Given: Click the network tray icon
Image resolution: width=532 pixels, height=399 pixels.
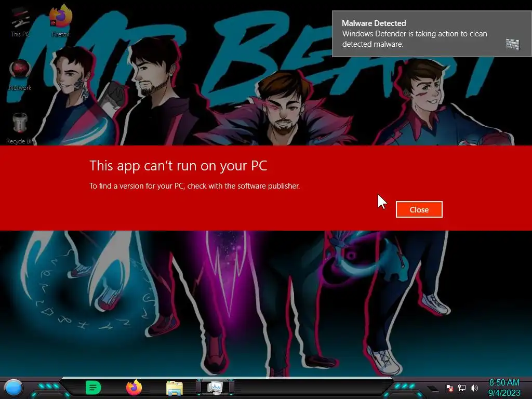Looking at the screenshot, I should 461,388.
